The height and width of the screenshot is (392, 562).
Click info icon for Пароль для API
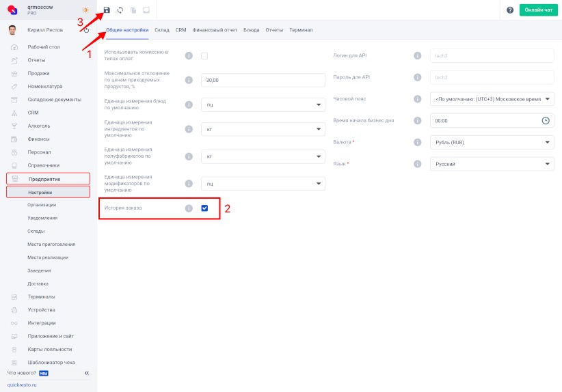coord(418,77)
